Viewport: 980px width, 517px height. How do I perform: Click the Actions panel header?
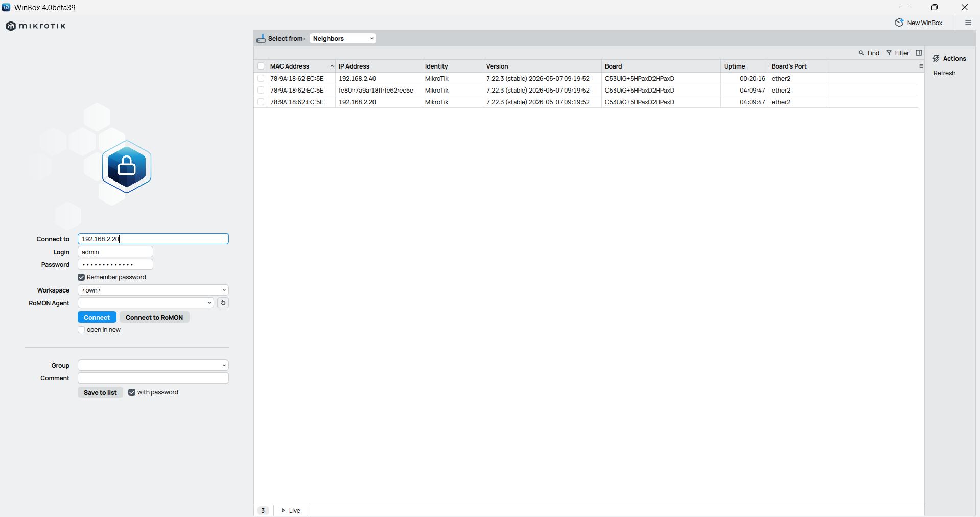949,59
